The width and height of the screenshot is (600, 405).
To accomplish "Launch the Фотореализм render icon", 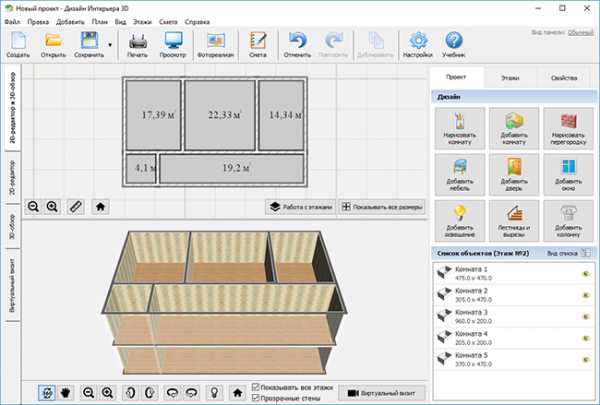I will 215,45.
